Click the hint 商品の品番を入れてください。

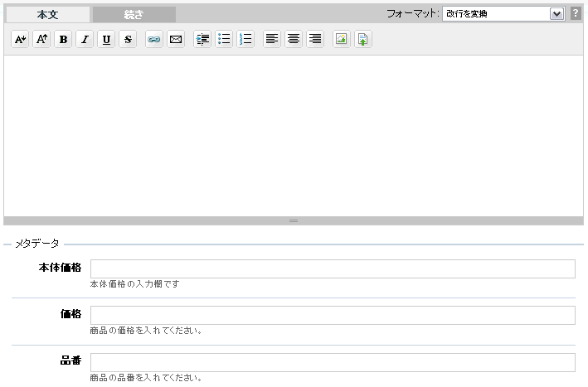pos(146,378)
